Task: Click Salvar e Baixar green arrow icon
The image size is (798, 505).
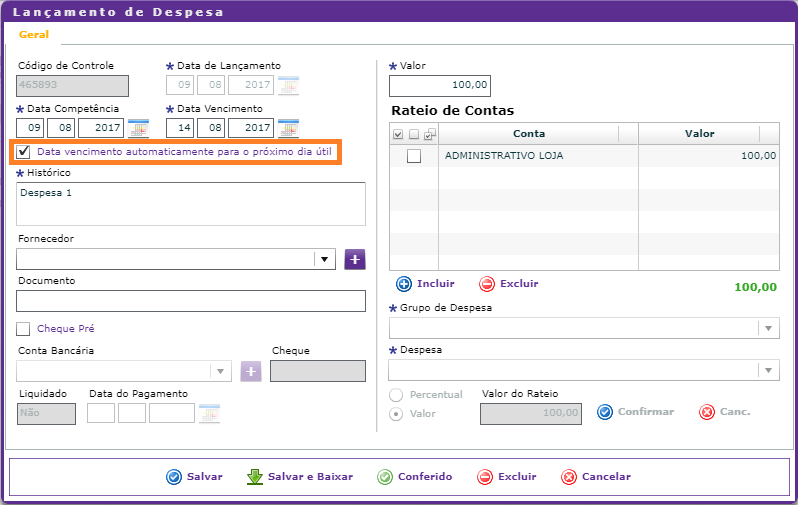Action: click(254, 477)
